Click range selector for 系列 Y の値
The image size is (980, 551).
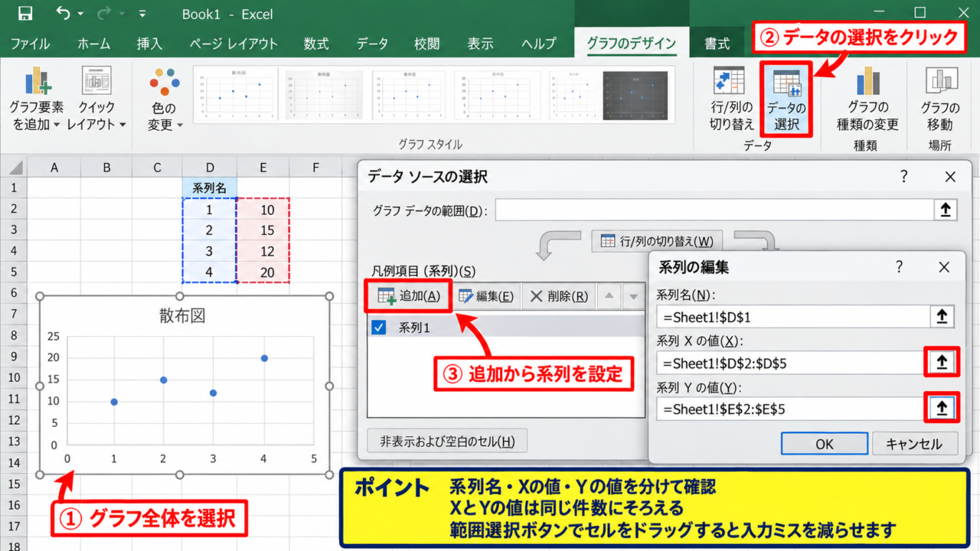(942, 409)
